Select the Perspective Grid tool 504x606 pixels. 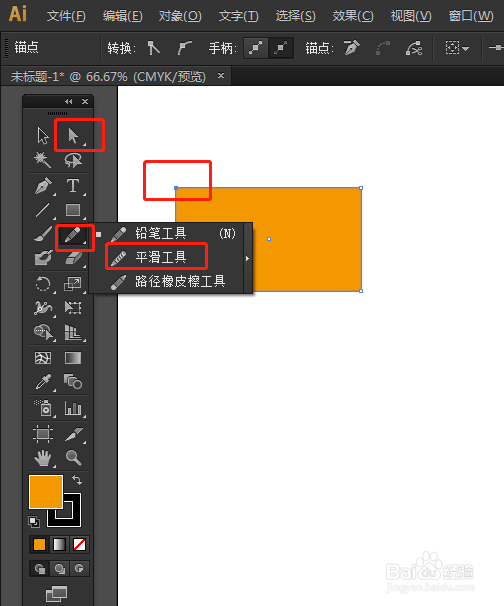pyautogui.click(x=73, y=332)
